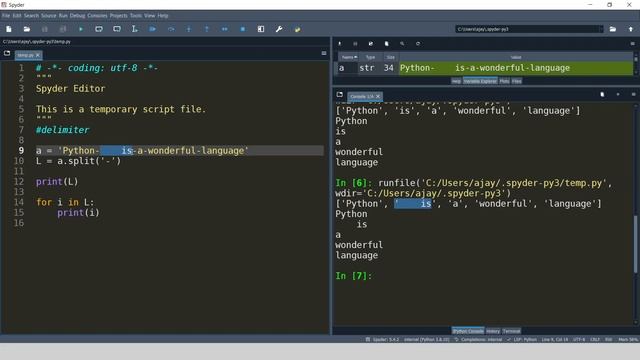
Task: Switch to the Plots pane tab
Action: click(504, 81)
